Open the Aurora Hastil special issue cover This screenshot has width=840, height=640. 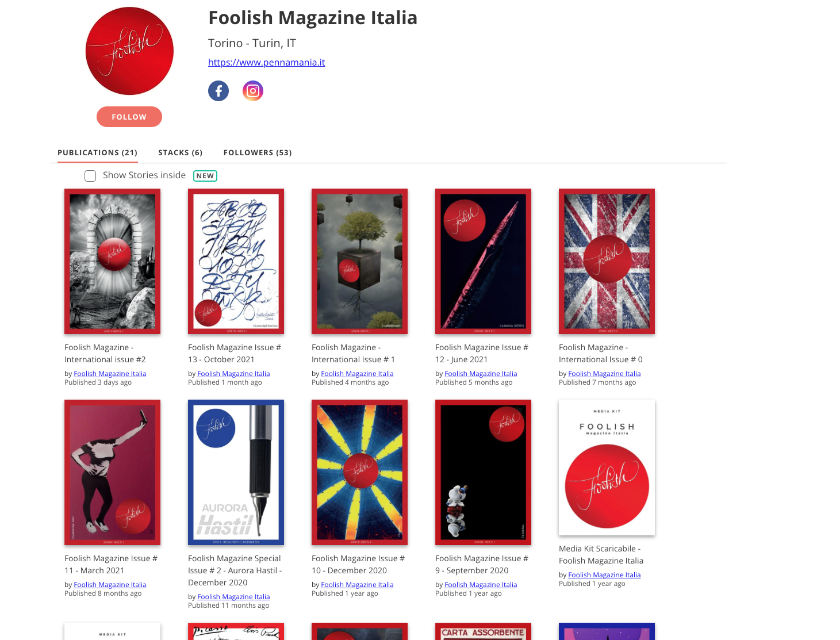tap(236, 472)
